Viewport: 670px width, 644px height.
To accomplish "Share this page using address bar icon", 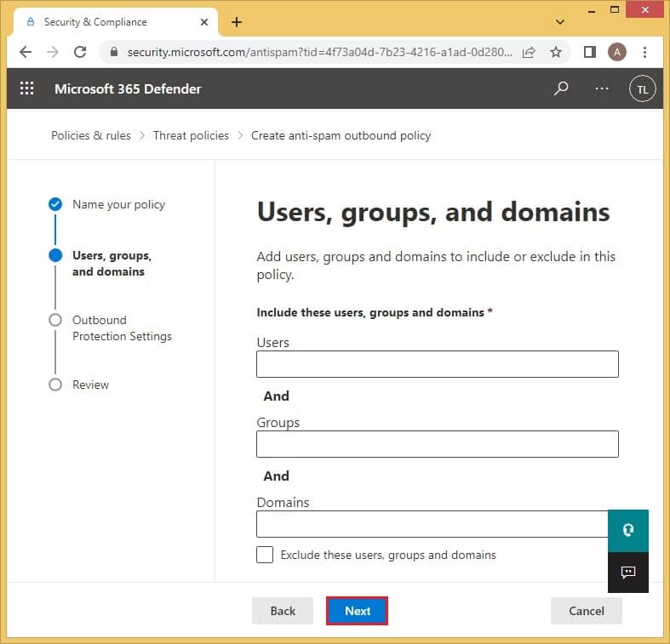I will click(529, 52).
